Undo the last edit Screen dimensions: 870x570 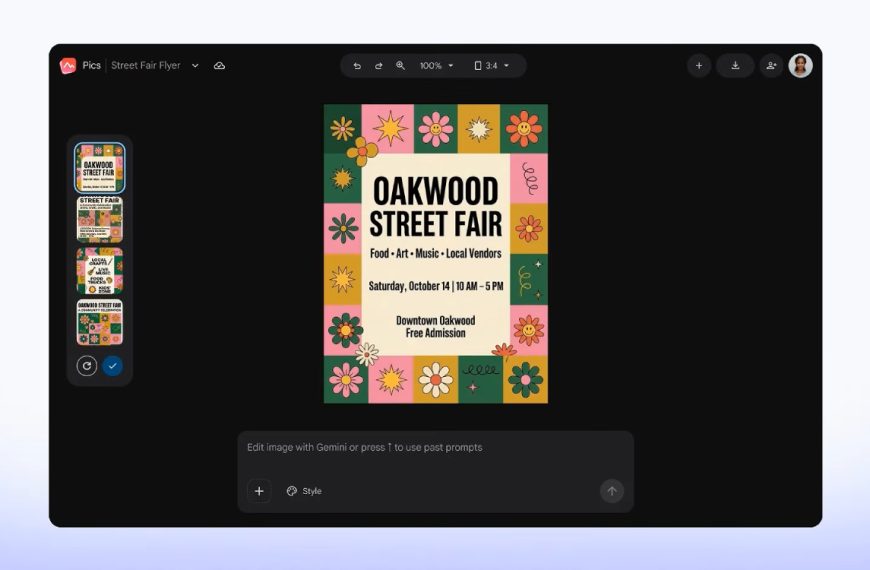pos(357,65)
